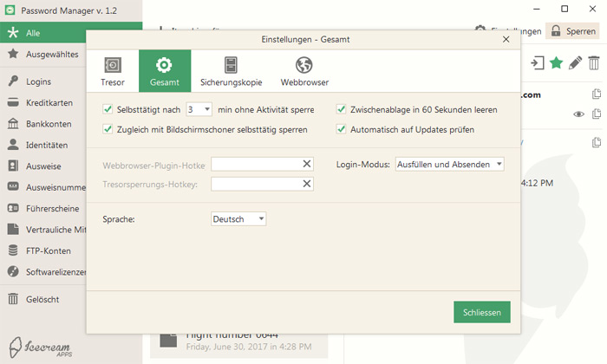The image size is (607, 364).
Task: Toggle Automatisch auf Updates prüfen checkbox
Action: pyautogui.click(x=341, y=129)
